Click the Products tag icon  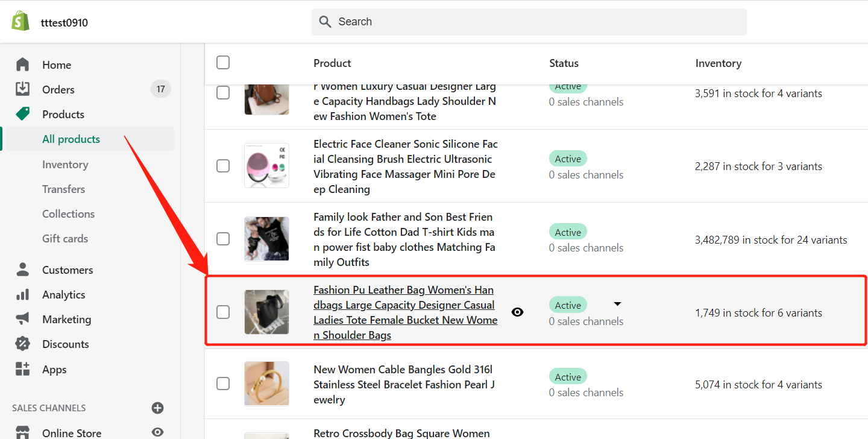coord(22,113)
